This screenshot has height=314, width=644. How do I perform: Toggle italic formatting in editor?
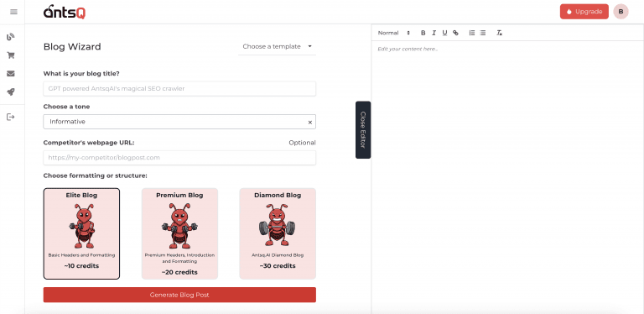click(x=434, y=33)
